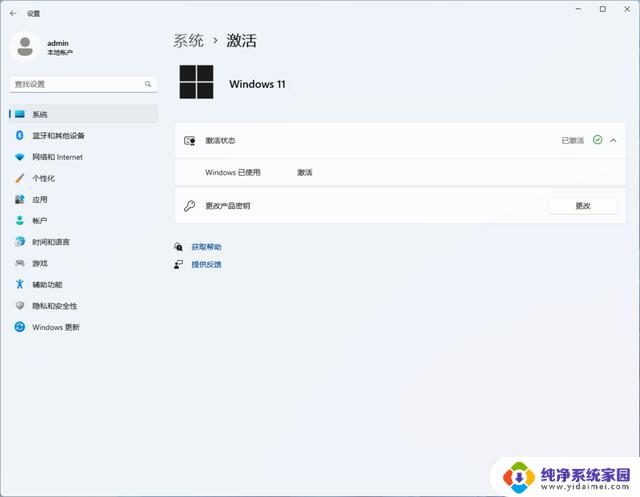640x497 pixels.
Task: Open the admin account avatar
Action: [x=25, y=47]
